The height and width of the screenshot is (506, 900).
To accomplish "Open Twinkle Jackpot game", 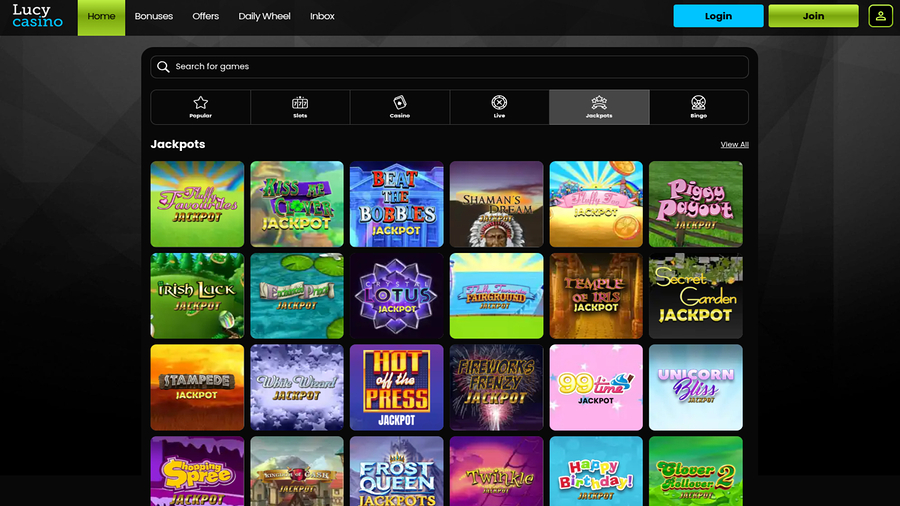I will pos(496,472).
